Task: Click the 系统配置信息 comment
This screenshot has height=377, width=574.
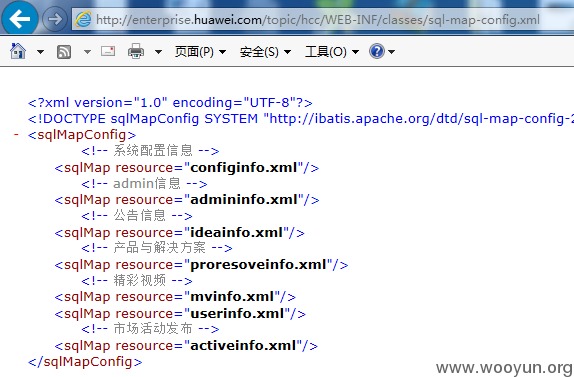Action: point(150,150)
